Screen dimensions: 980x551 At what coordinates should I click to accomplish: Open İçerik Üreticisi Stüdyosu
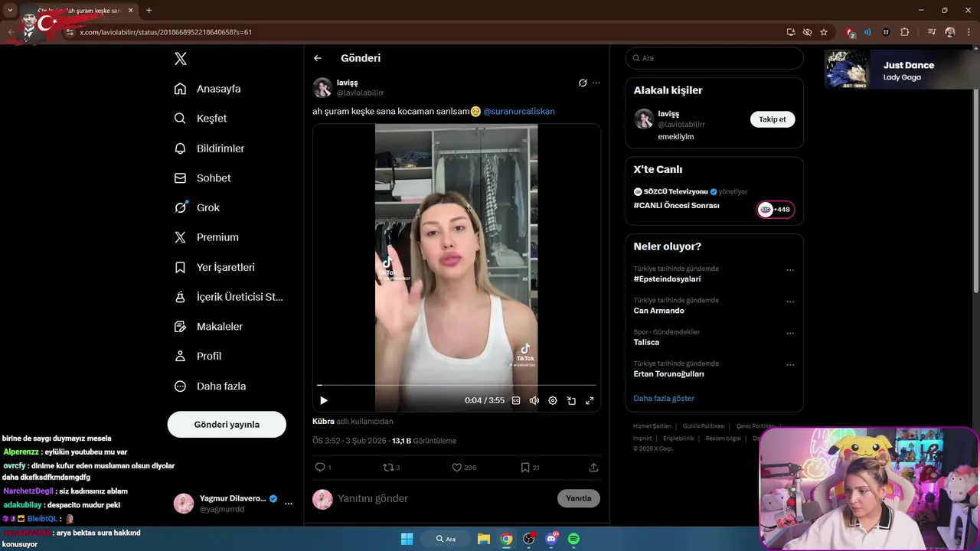(x=228, y=297)
